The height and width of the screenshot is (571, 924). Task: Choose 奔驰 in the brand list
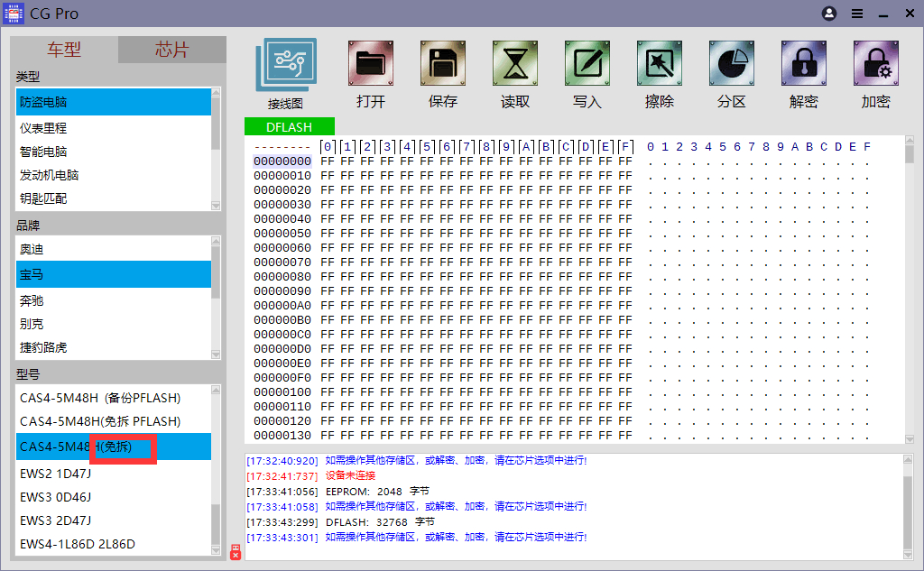click(x=32, y=300)
